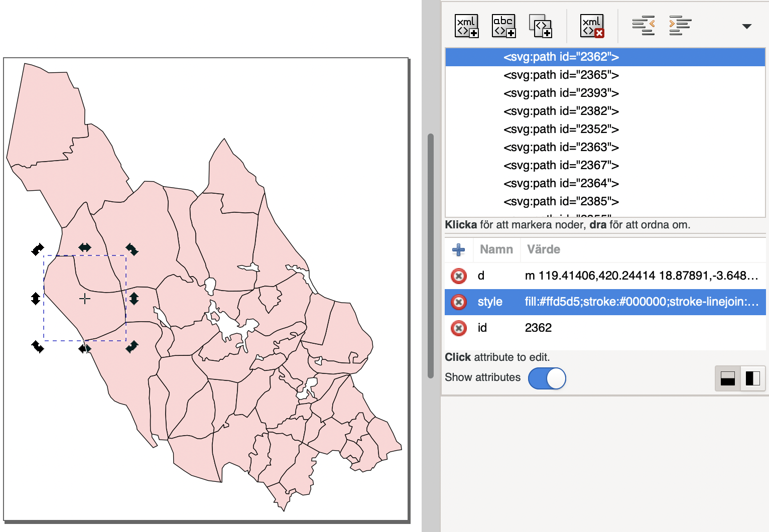
Task: Click the rotation center cross marker
Action: [x=85, y=299]
